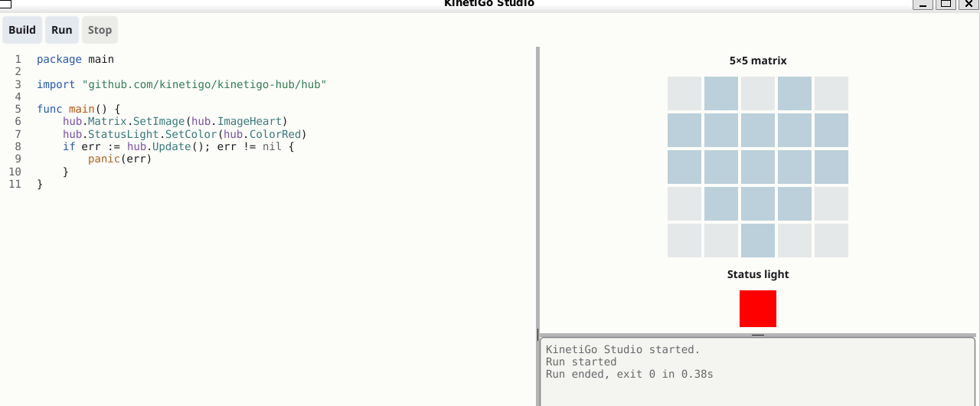The height and width of the screenshot is (406, 980).
Task: Close the KinetiGo Studio window
Action: 967,4
